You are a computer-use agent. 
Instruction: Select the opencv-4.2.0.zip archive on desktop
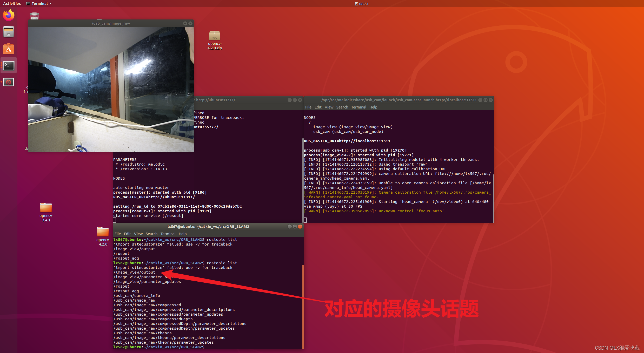coord(215,40)
